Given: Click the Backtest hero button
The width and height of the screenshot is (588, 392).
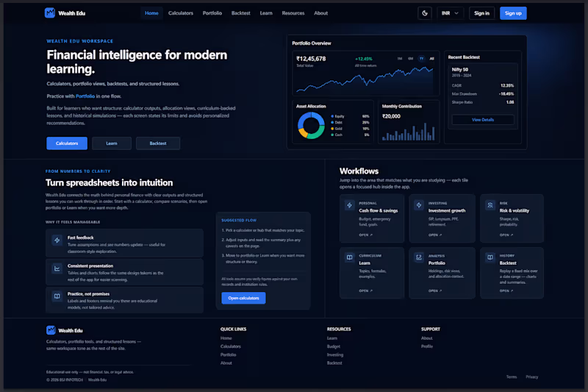Looking at the screenshot, I should pos(158,143).
